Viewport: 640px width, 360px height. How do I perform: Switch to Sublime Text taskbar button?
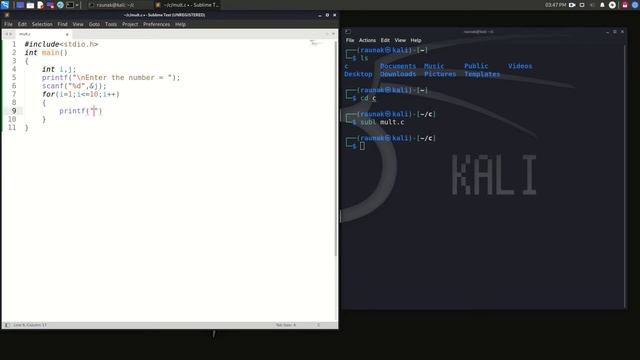pyautogui.click(x=187, y=5)
